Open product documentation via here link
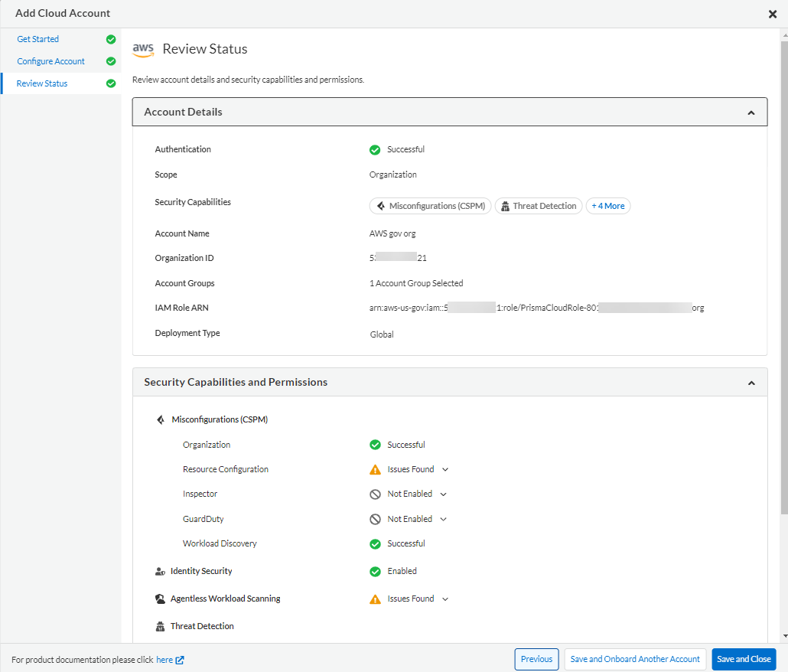The height and width of the screenshot is (672, 788). [x=164, y=660]
